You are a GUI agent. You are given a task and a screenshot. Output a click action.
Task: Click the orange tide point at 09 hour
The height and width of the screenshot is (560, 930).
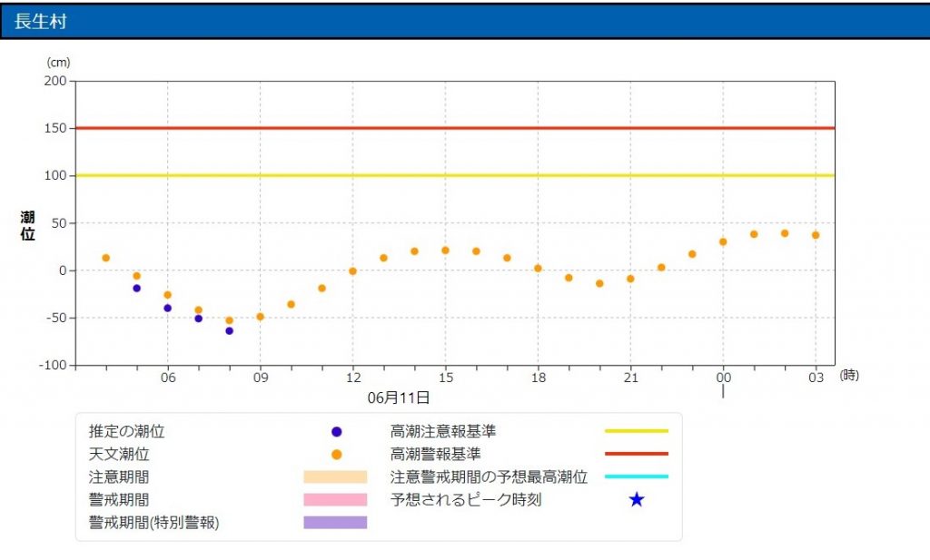point(261,317)
